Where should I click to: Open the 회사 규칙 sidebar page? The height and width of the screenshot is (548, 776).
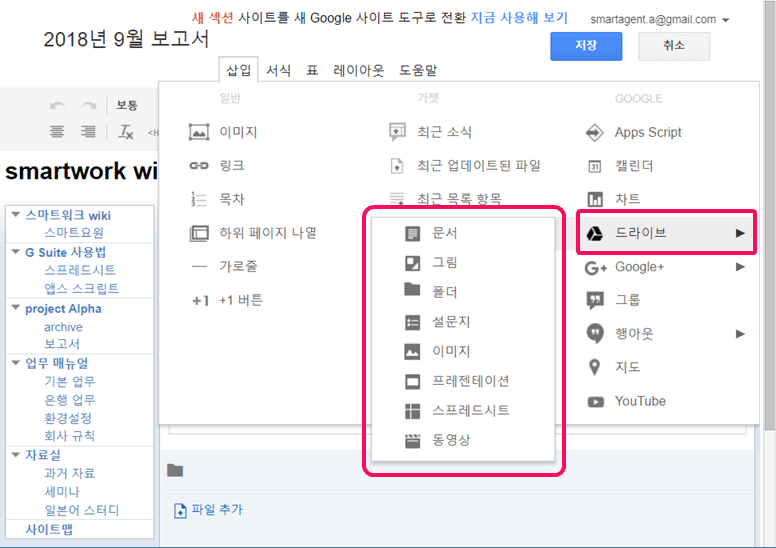(x=69, y=436)
